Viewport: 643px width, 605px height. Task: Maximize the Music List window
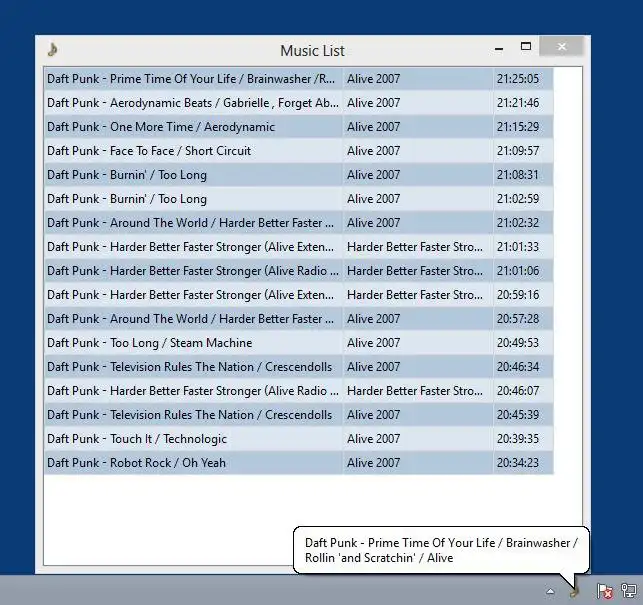pyautogui.click(x=526, y=46)
